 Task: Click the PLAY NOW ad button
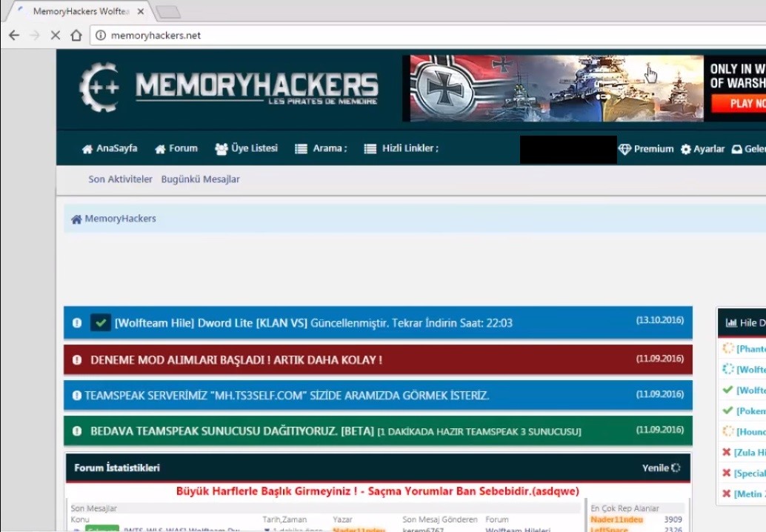pyautogui.click(x=739, y=104)
